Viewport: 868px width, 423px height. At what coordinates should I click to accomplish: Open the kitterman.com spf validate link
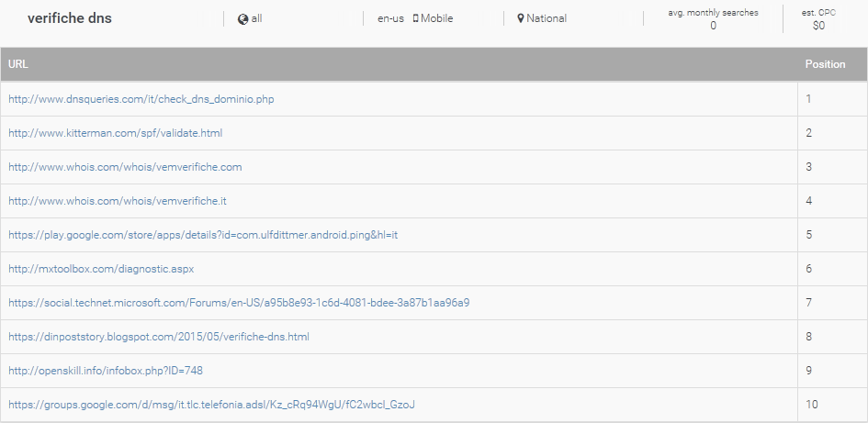pos(115,133)
